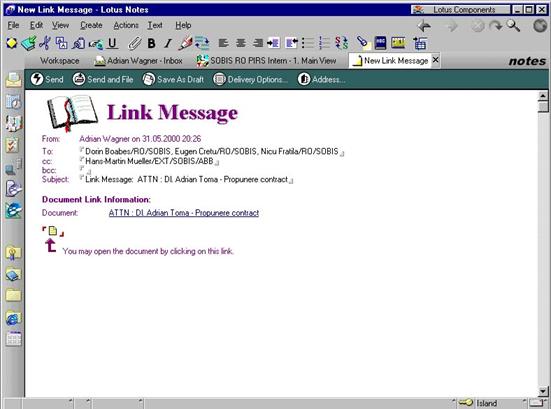
Task: Close the New Link Message tab
Action: 435,60
